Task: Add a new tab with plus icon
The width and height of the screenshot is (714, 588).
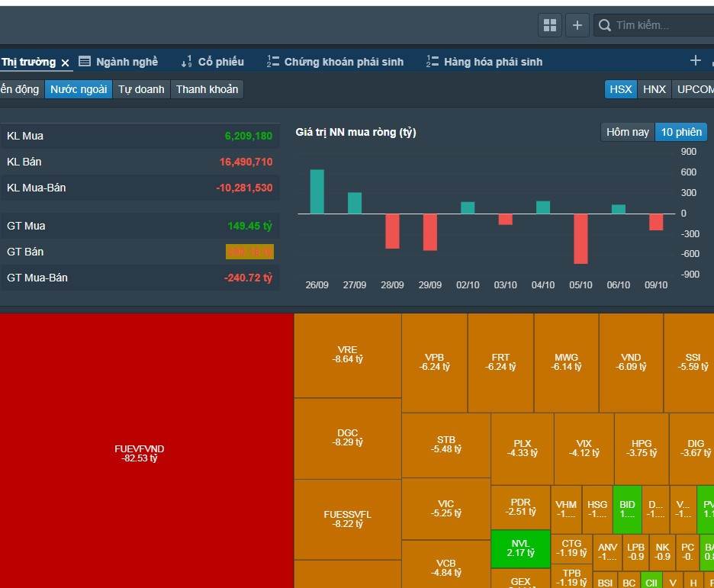Action: click(x=696, y=60)
